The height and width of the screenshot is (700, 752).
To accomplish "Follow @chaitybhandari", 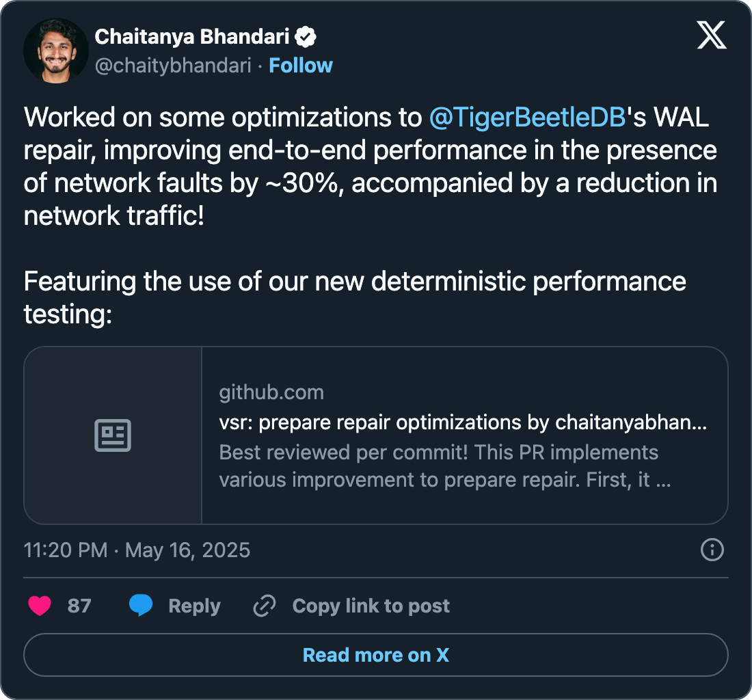I will click(301, 66).
